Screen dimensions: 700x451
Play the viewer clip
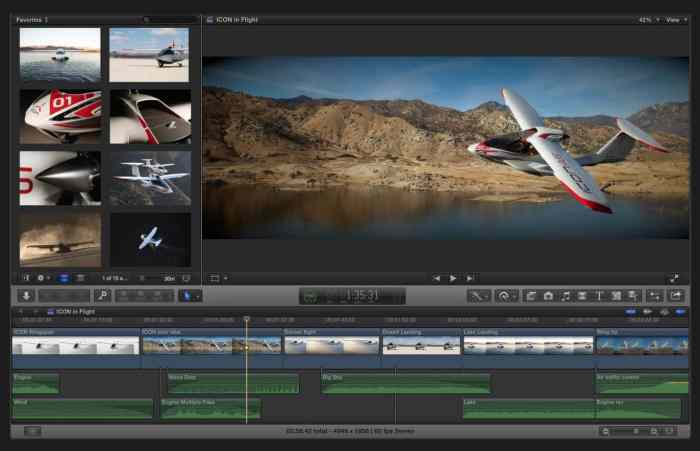[x=453, y=278]
